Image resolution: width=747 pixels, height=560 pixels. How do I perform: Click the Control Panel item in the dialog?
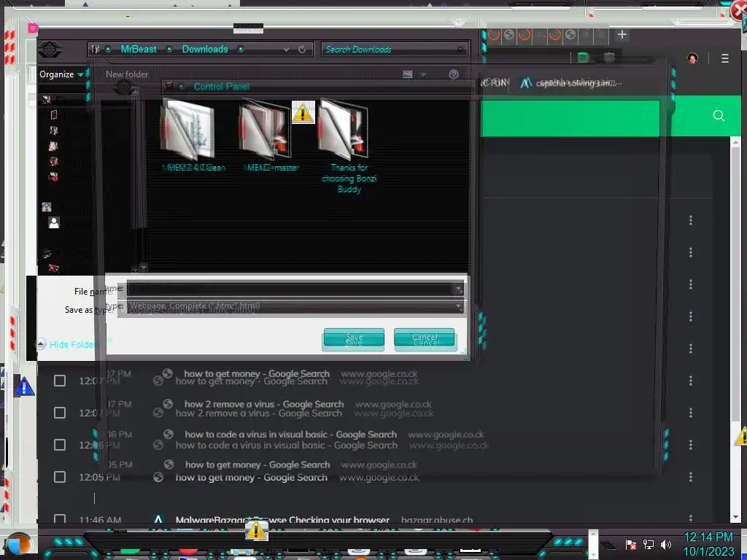(221, 86)
